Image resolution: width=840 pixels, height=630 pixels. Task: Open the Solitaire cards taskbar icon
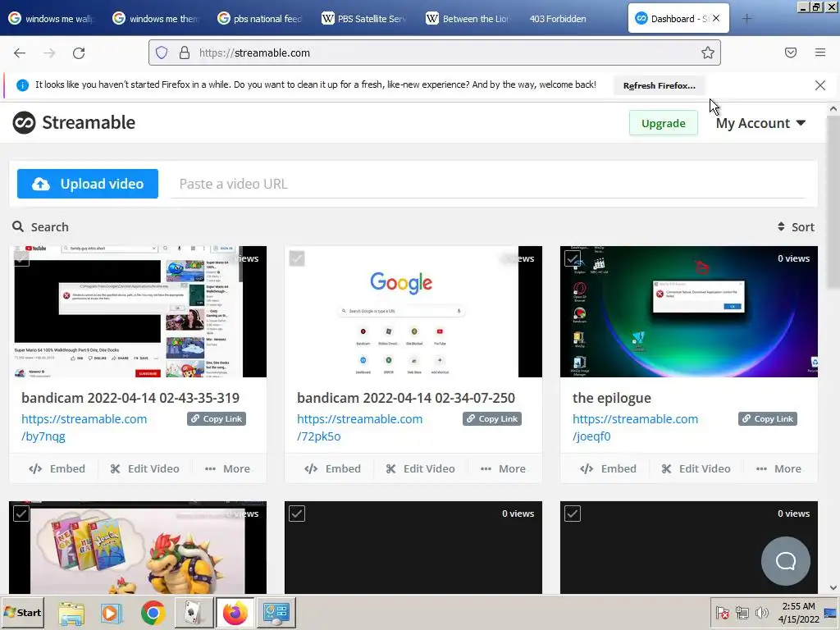coord(194,613)
